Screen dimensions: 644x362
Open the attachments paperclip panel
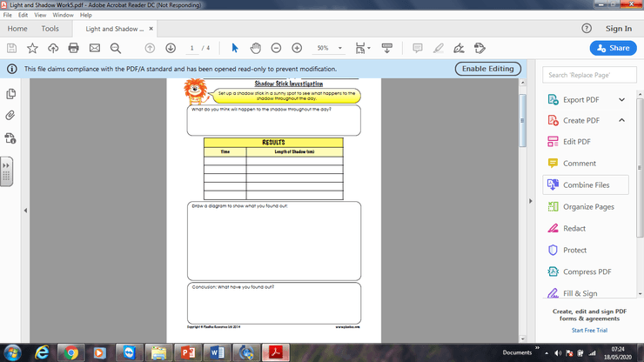pos(10,115)
